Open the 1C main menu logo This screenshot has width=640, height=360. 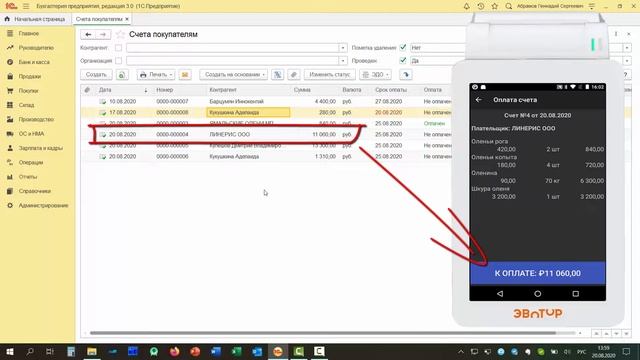click(11, 6)
